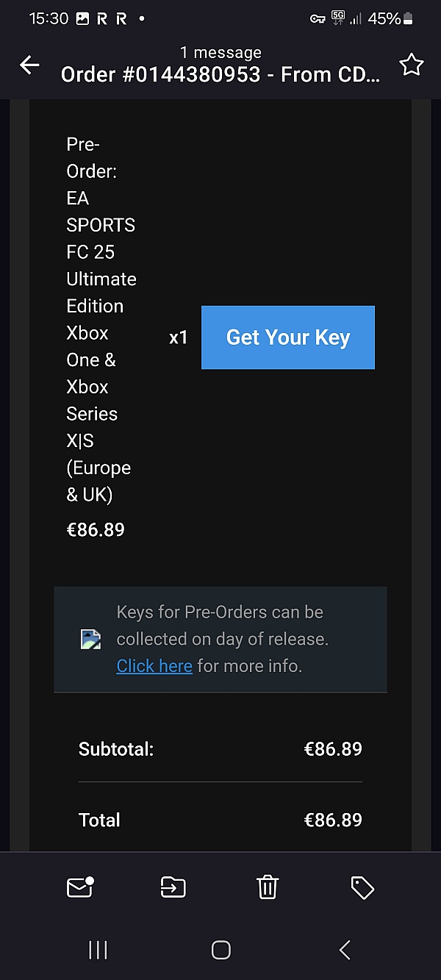Tap the 1 message count label
The height and width of the screenshot is (980, 441).
[x=220, y=53]
